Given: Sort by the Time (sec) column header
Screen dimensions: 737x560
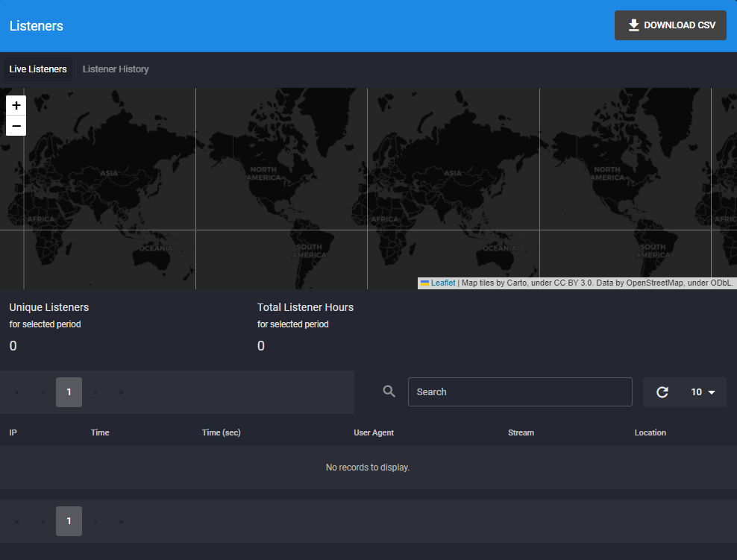Looking at the screenshot, I should [x=221, y=432].
